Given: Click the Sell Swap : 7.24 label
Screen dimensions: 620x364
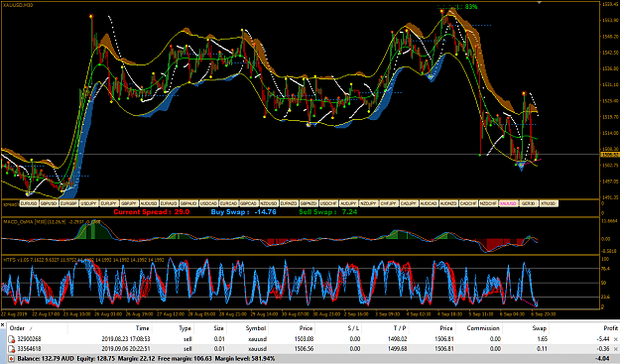Looking at the screenshot, I should pos(327,212).
